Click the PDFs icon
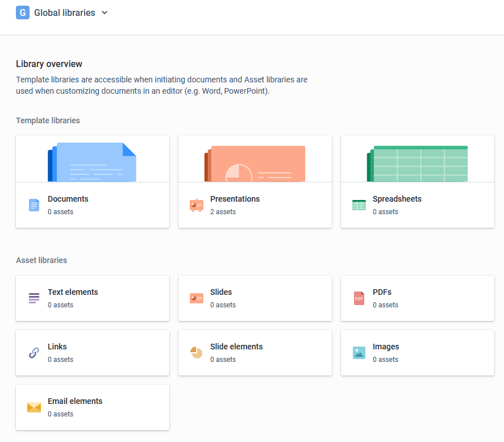The image size is (504, 442). point(359,298)
